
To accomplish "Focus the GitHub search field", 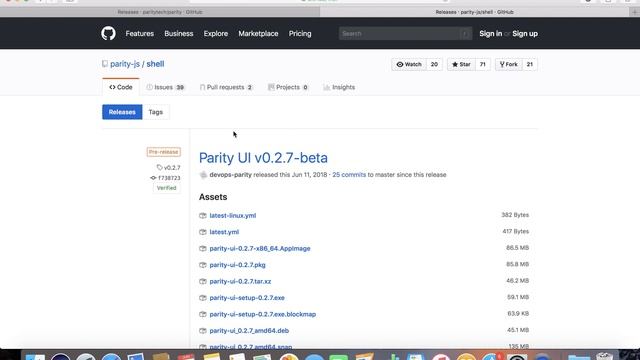I will [405, 33].
